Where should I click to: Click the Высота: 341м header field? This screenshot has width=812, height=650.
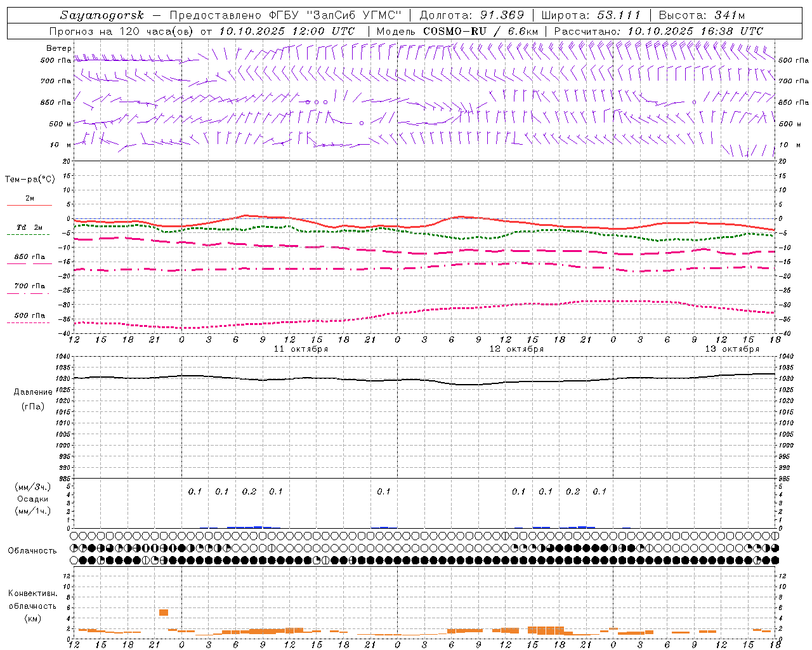[x=702, y=15]
